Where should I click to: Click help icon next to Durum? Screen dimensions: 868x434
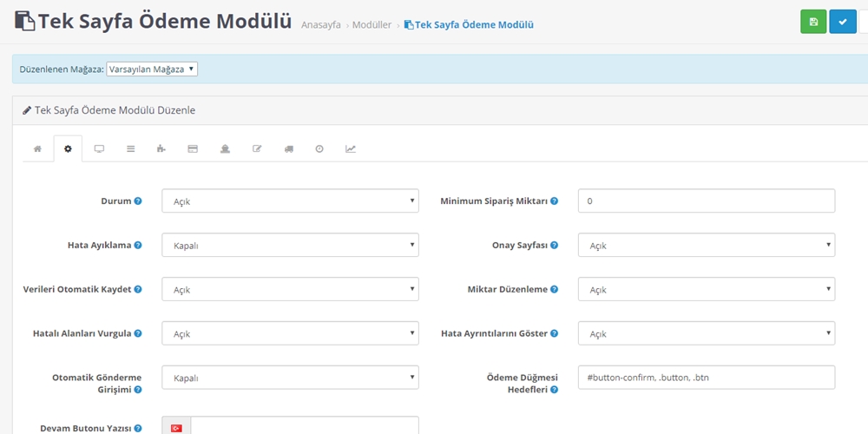click(138, 201)
